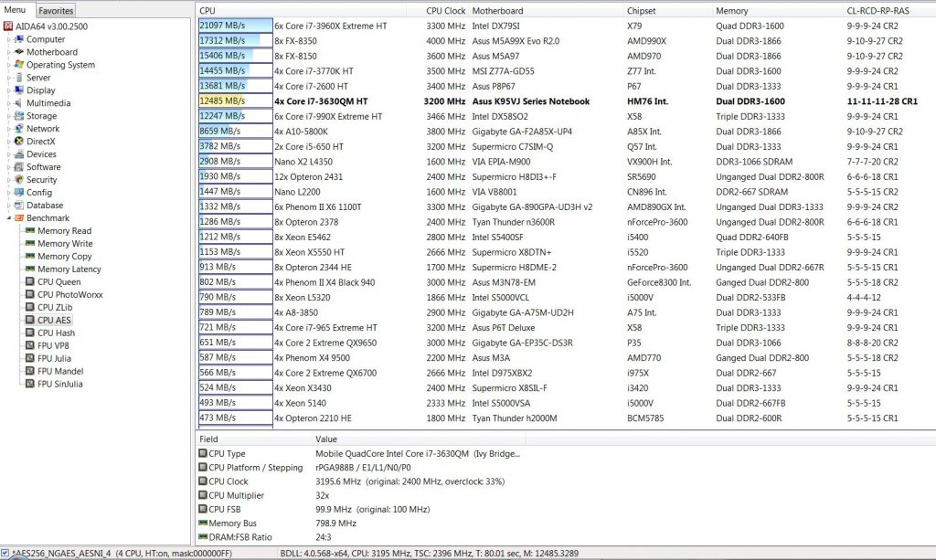This screenshot has width=936, height=560.
Task: Select the Database icon in the tree
Action: pyautogui.click(x=19, y=206)
